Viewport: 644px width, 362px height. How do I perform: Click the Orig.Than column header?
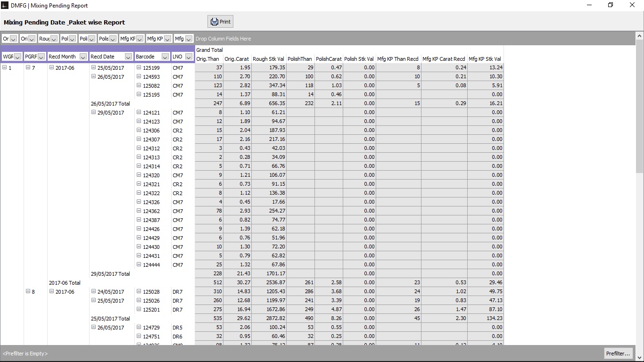point(209,59)
